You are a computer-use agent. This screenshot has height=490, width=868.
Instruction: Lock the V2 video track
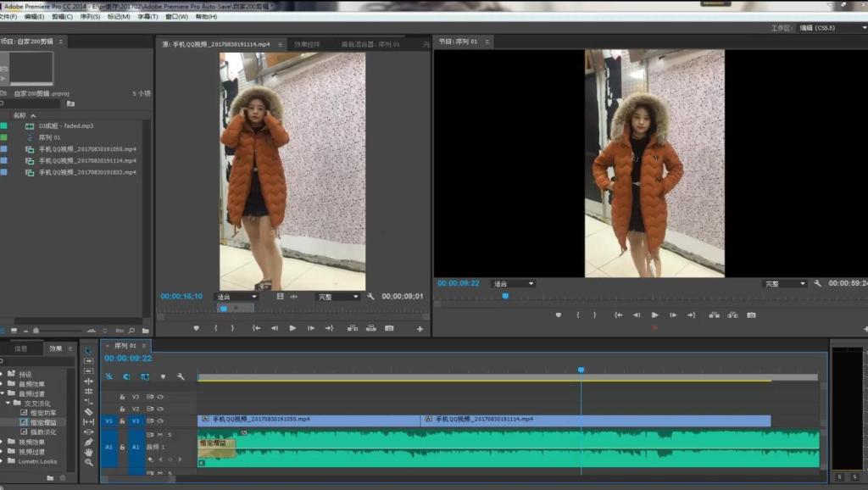tap(122, 409)
